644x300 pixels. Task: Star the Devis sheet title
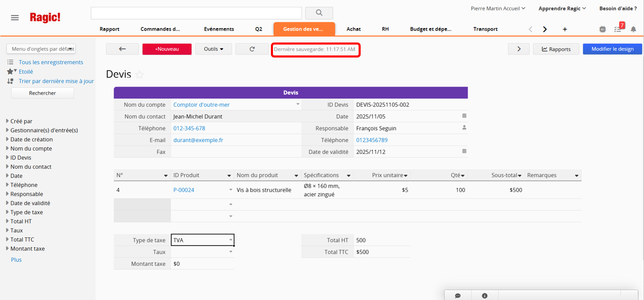tap(140, 75)
